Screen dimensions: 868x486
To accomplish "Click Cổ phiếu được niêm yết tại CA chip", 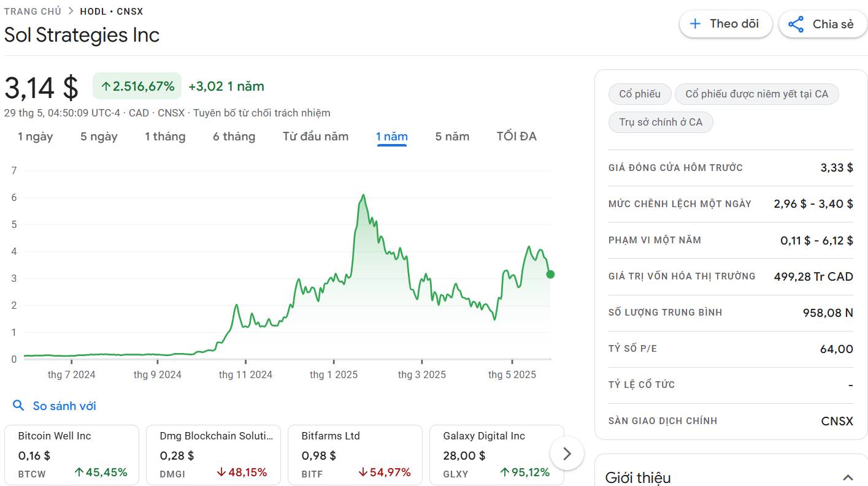I will point(756,94).
